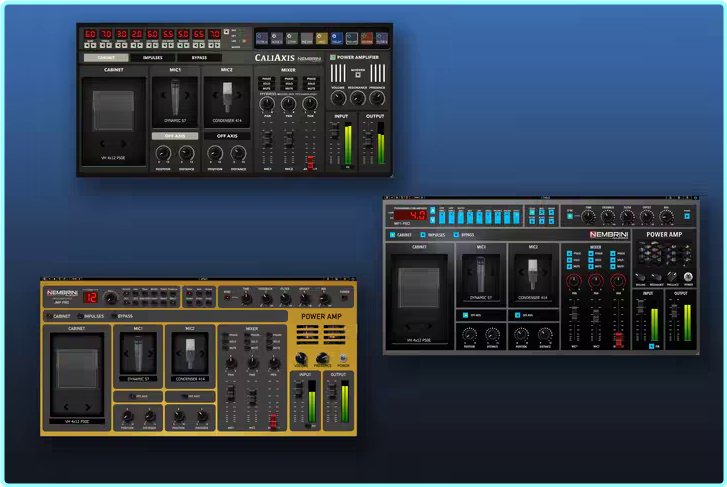Flip Power switch in gold-themed Power Amp
This screenshot has height=487, width=727.
pos(344,358)
